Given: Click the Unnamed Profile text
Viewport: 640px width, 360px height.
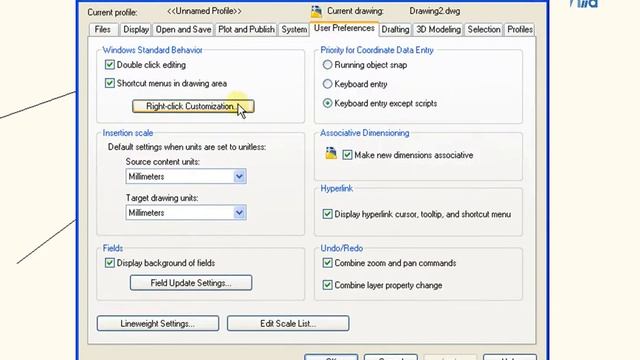Looking at the screenshot, I should click(204, 11).
